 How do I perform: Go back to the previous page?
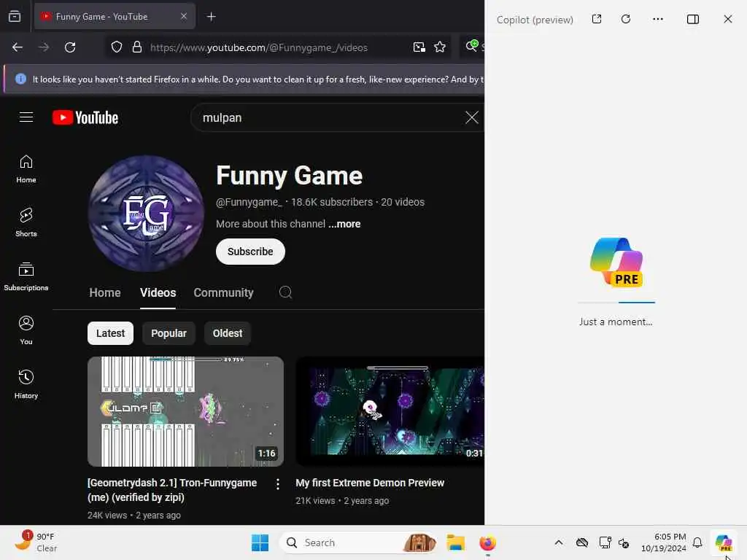(x=18, y=47)
